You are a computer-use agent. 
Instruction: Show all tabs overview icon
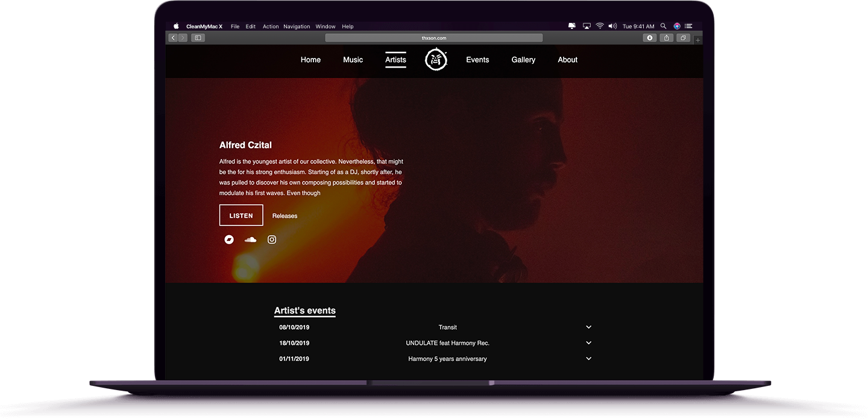[x=683, y=37]
